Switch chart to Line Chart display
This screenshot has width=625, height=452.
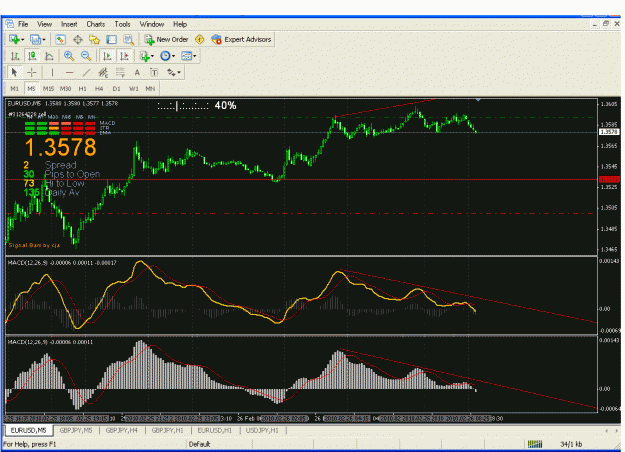[49, 56]
